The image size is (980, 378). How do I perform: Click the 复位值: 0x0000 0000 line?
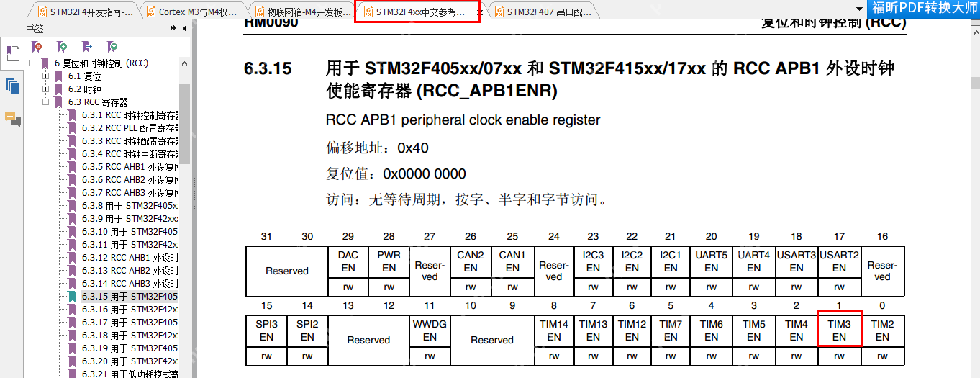click(x=396, y=174)
